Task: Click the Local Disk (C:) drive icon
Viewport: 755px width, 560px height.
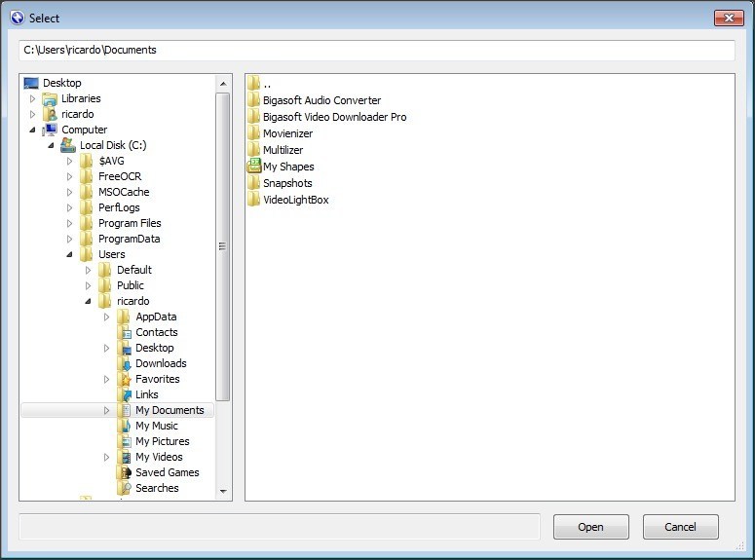Action: [68, 145]
